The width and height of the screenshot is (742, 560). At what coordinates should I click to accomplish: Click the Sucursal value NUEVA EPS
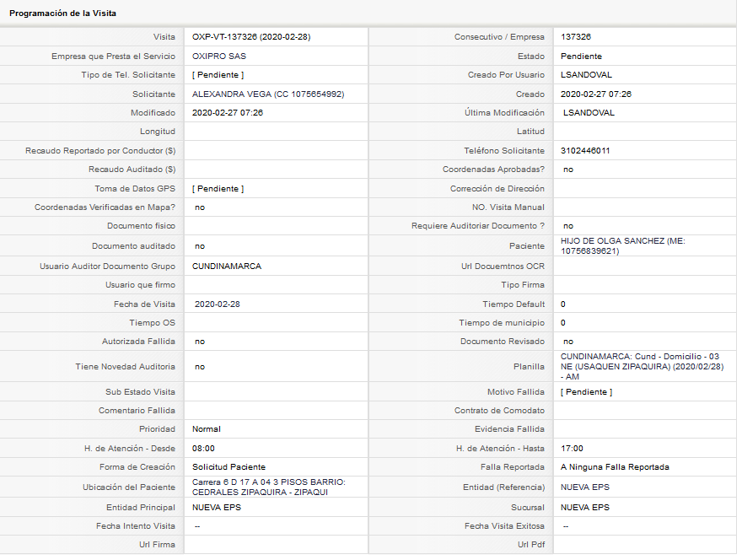pyautogui.click(x=585, y=508)
